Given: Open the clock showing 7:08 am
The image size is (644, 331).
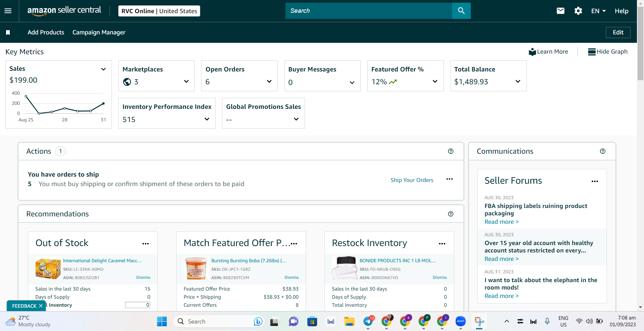Looking at the screenshot, I should tap(623, 321).
